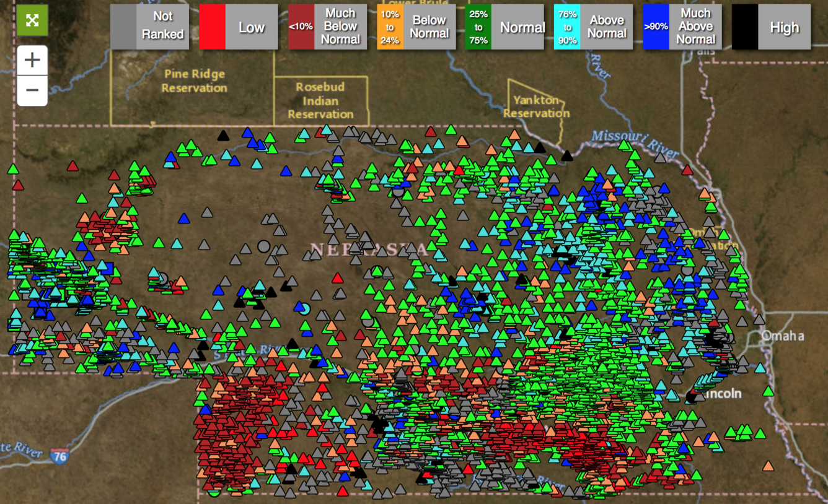Zoom in on the map
The image size is (828, 504).
32,59
